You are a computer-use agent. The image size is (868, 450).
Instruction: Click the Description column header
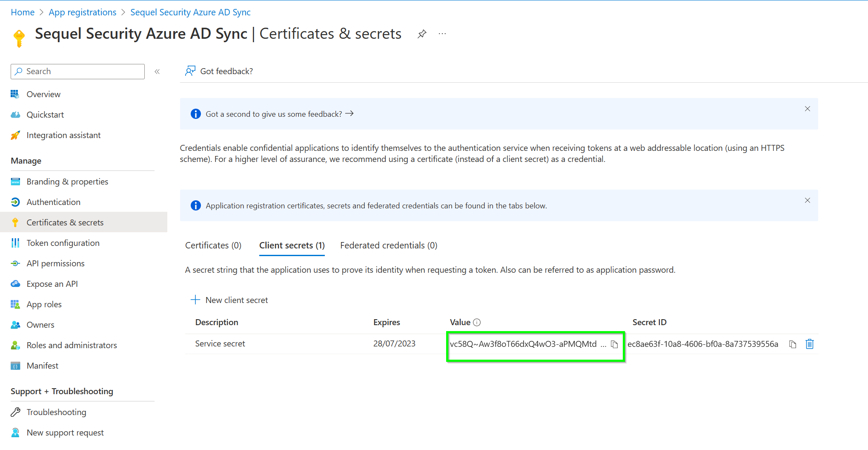pos(217,322)
